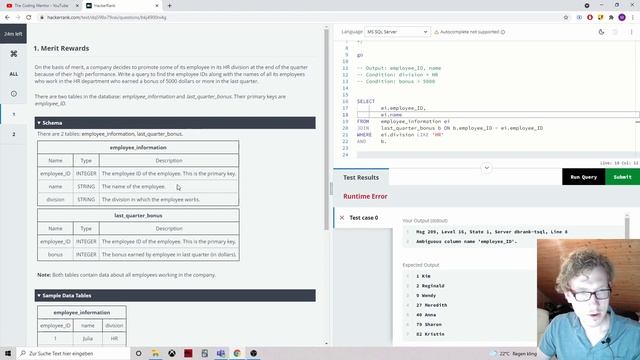640x360 pixels.
Task: Click the Merit Rewards title
Action: click(61, 48)
